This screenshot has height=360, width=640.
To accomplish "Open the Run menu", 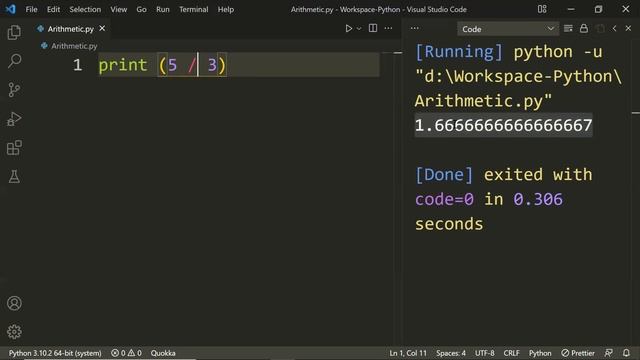I will pos(162,9).
